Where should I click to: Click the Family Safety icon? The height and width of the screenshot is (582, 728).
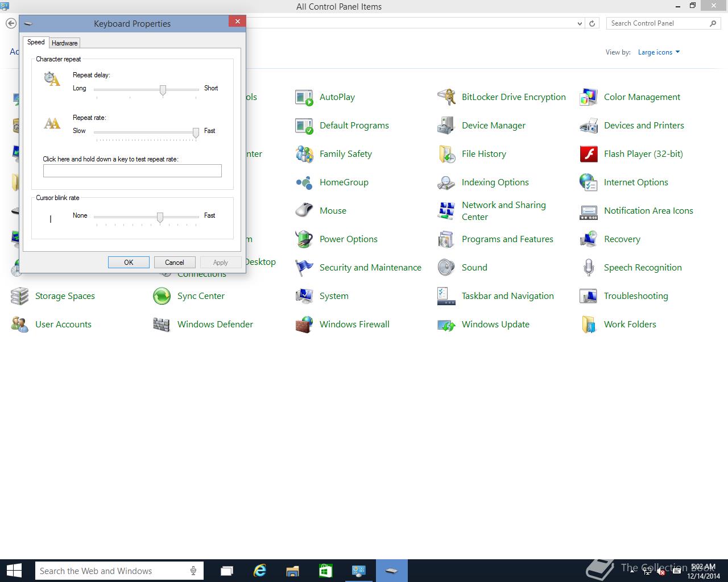click(304, 154)
